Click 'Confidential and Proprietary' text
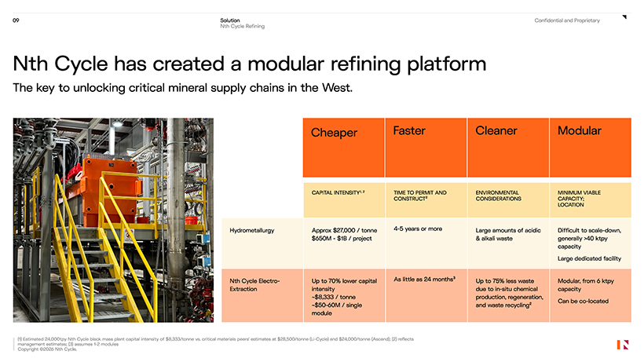Image resolution: width=644 pixels, height=362 pixels. coord(567,20)
